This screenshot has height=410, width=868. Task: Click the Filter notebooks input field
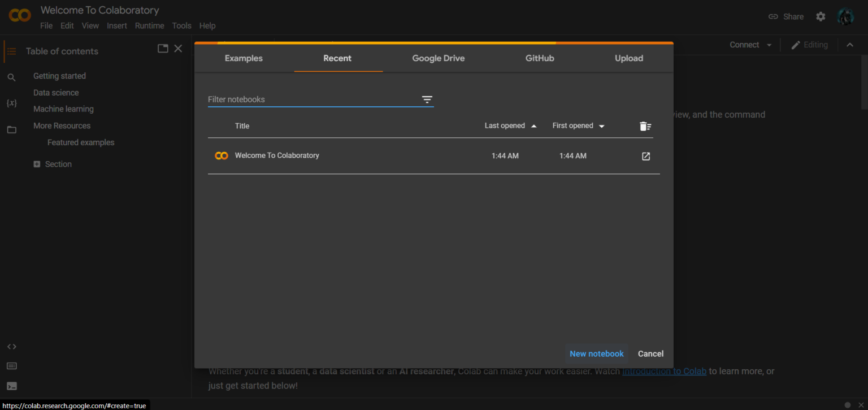coord(311,100)
